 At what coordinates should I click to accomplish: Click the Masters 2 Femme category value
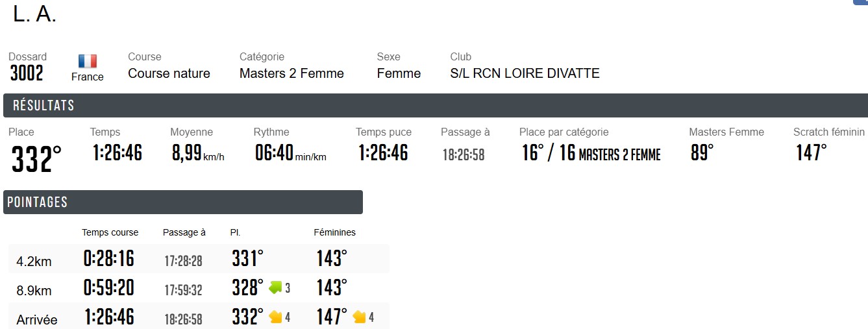coord(291,73)
